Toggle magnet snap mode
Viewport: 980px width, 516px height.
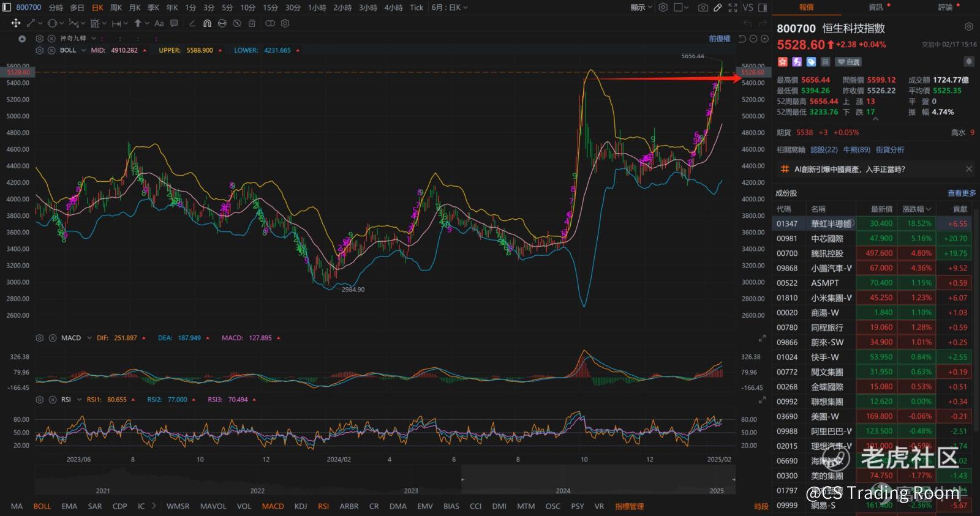[207, 23]
